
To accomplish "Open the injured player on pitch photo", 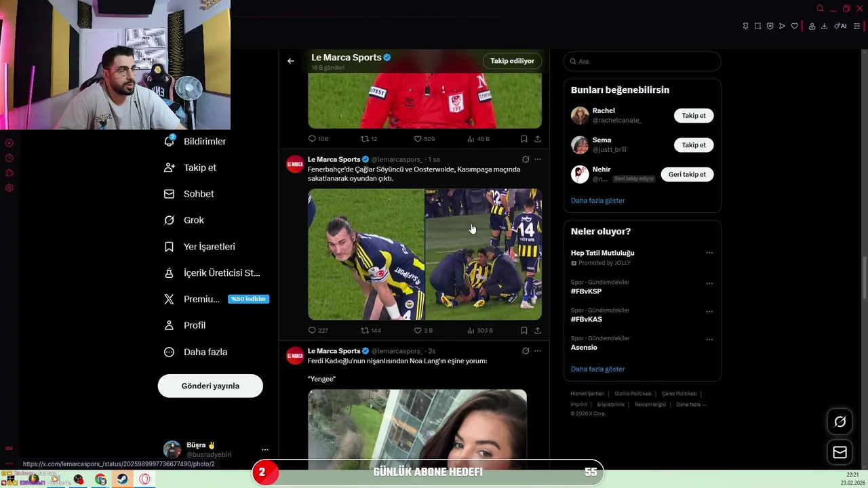I will coord(484,254).
